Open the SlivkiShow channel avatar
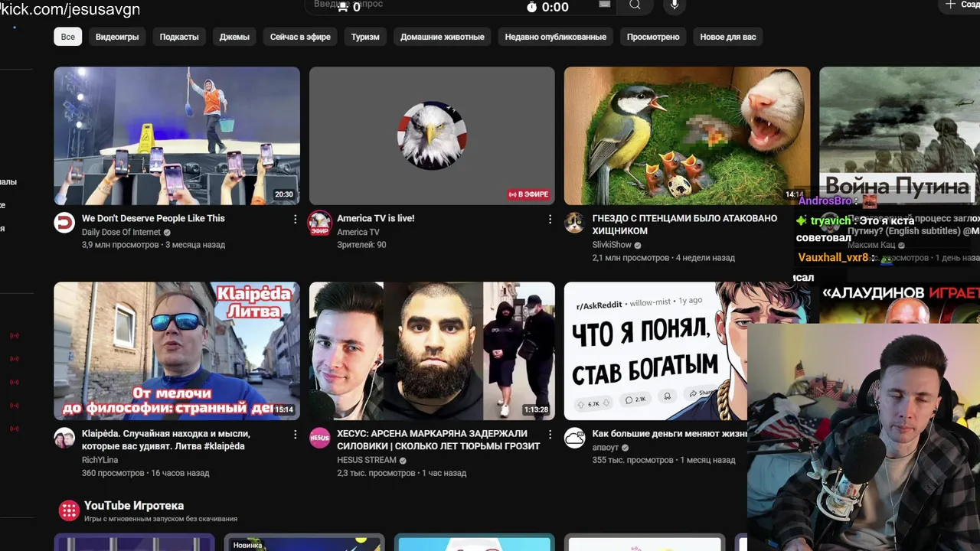Image resolution: width=980 pixels, height=551 pixels. tap(574, 223)
